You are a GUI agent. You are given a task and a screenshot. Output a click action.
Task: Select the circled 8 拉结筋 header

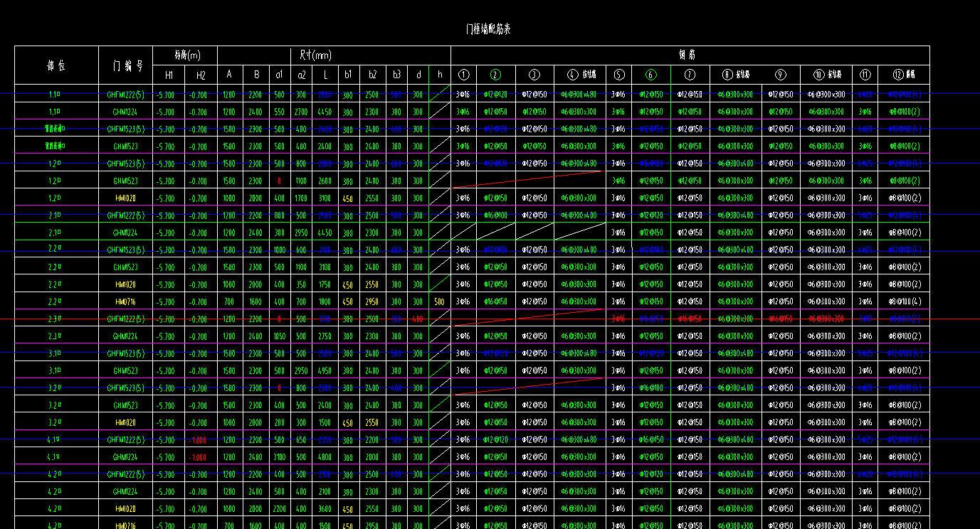736,75
